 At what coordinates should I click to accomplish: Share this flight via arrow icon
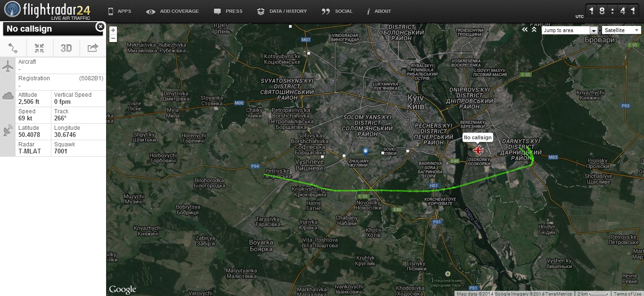point(93,48)
